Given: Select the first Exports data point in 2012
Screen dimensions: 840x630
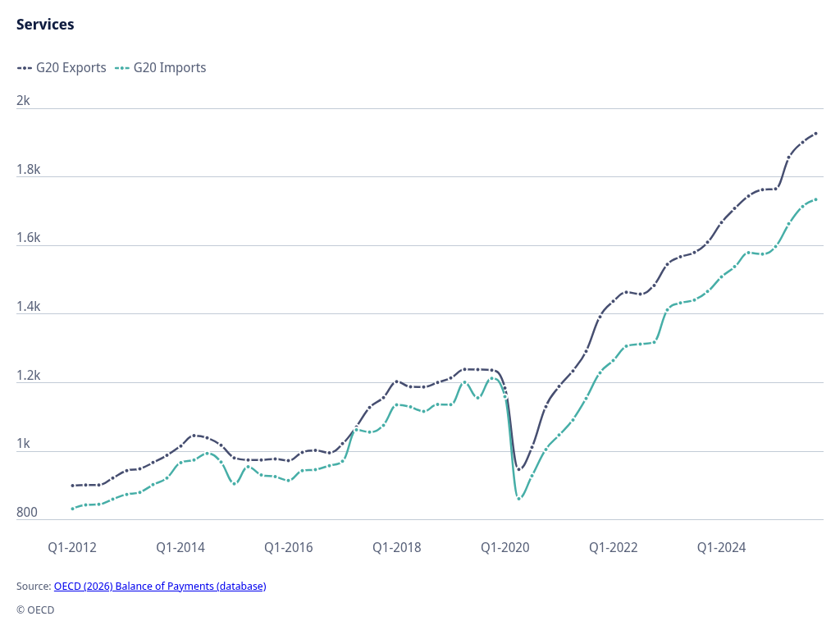Looking at the screenshot, I should [x=72, y=486].
